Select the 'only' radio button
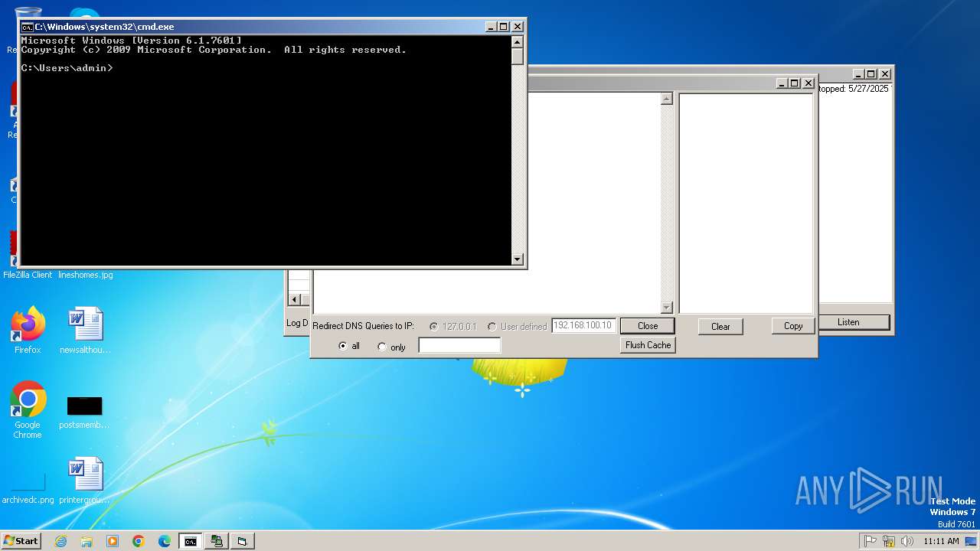Image resolution: width=980 pixels, height=551 pixels. pos(382,347)
